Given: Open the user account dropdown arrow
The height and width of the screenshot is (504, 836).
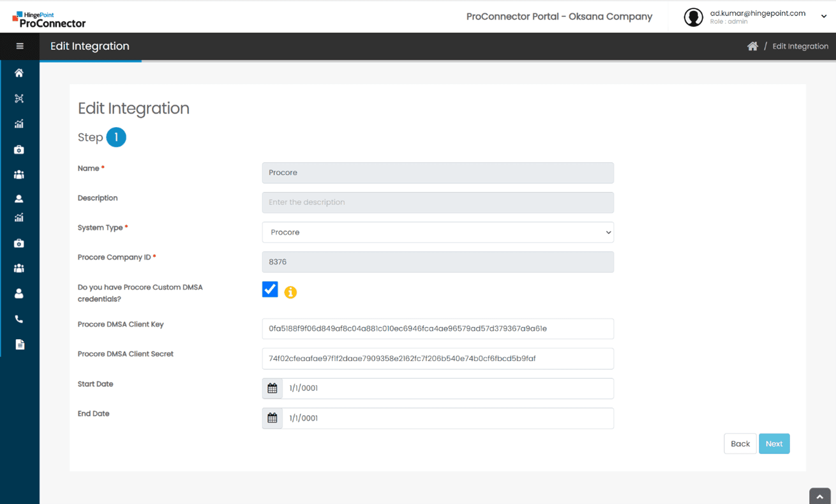Looking at the screenshot, I should click(824, 16).
